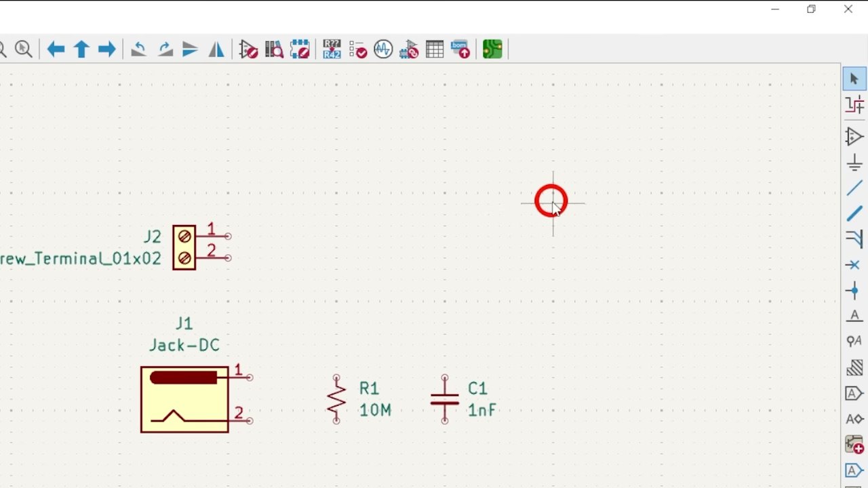Open the assign footprints tool
This screenshot has width=868, height=488.
[409, 49]
